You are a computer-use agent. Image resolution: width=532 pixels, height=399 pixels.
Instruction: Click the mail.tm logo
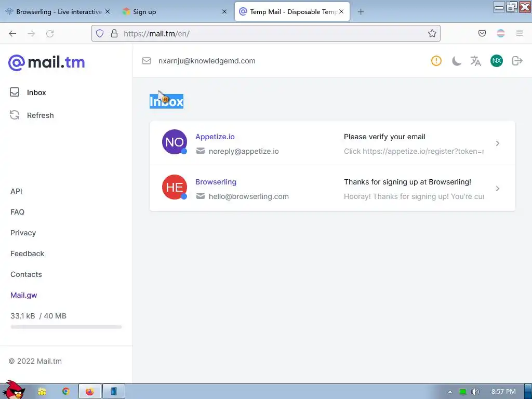46,62
